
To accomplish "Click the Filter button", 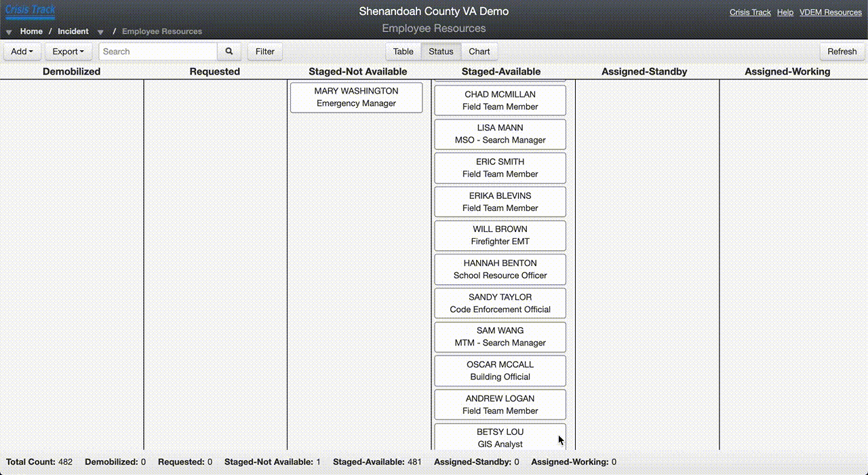I will 264,51.
